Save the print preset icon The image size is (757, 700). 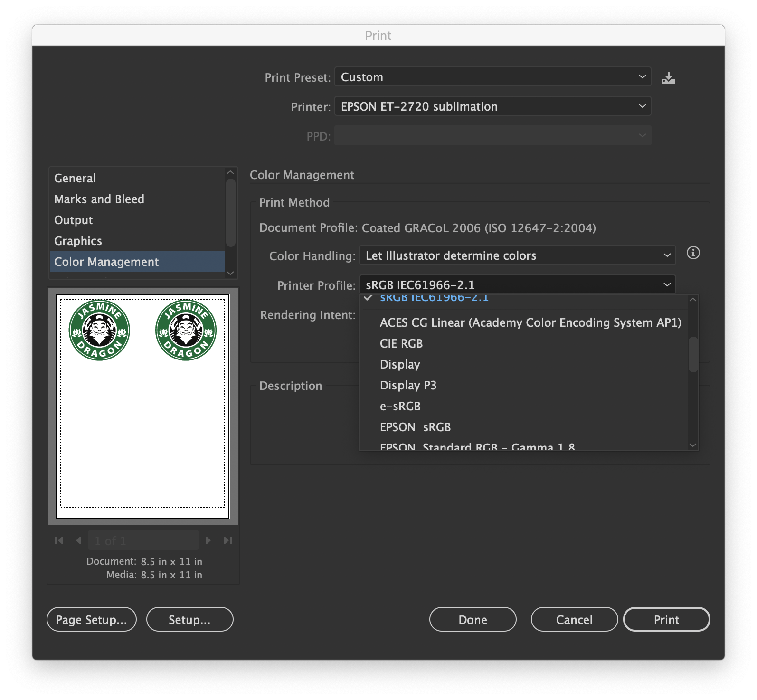click(668, 78)
